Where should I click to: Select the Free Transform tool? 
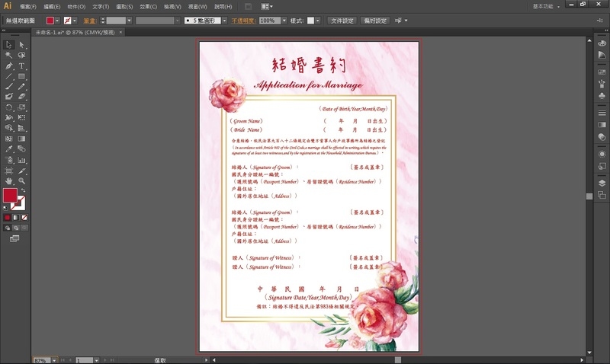(x=22, y=117)
